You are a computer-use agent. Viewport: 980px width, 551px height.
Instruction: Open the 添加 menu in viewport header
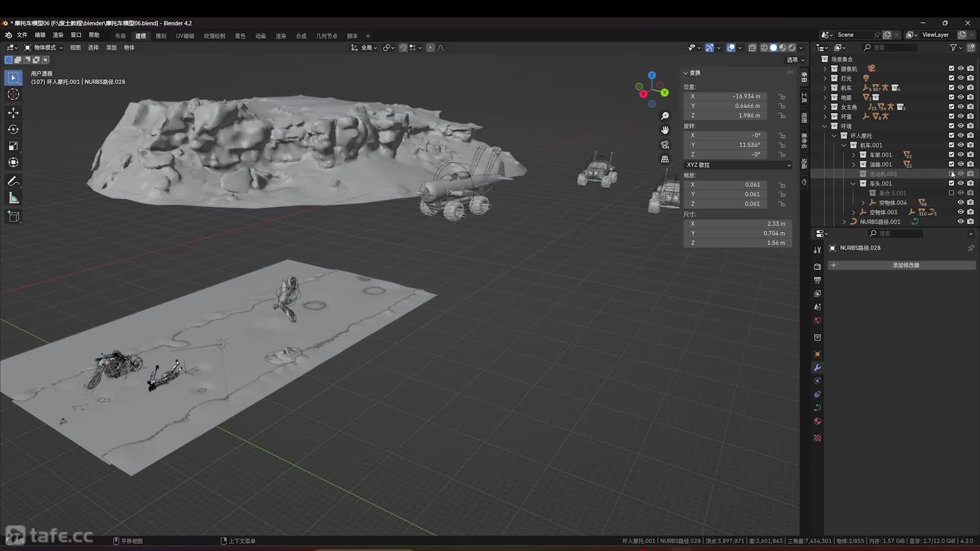111,47
